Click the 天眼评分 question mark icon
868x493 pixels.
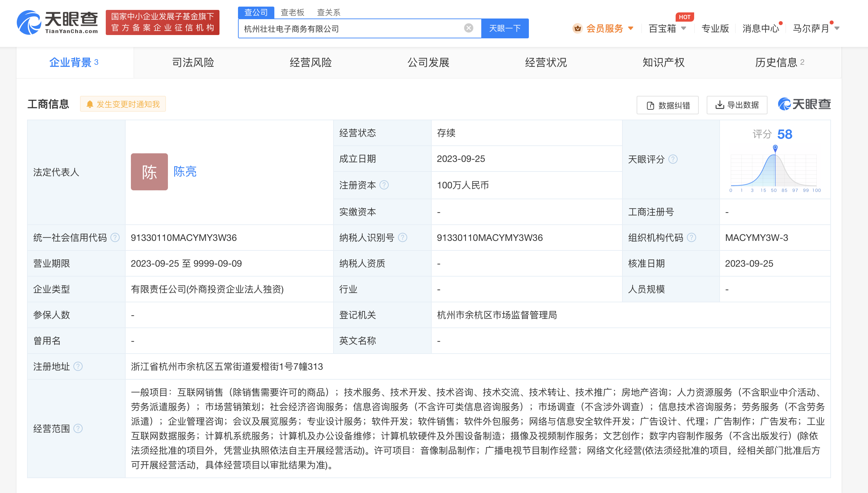(674, 159)
